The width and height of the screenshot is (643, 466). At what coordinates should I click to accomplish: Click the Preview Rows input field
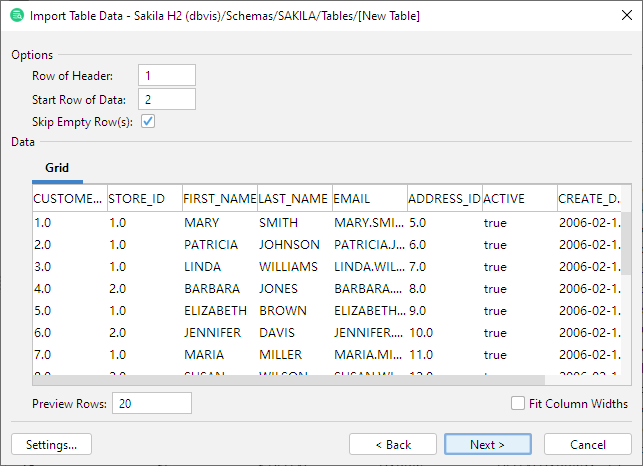coord(152,403)
